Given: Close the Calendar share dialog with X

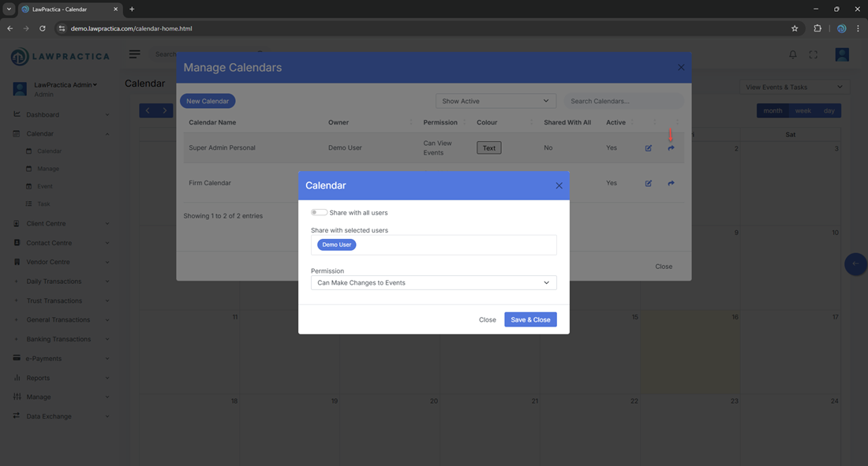Looking at the screenshot, I should (x=559, y=185).
